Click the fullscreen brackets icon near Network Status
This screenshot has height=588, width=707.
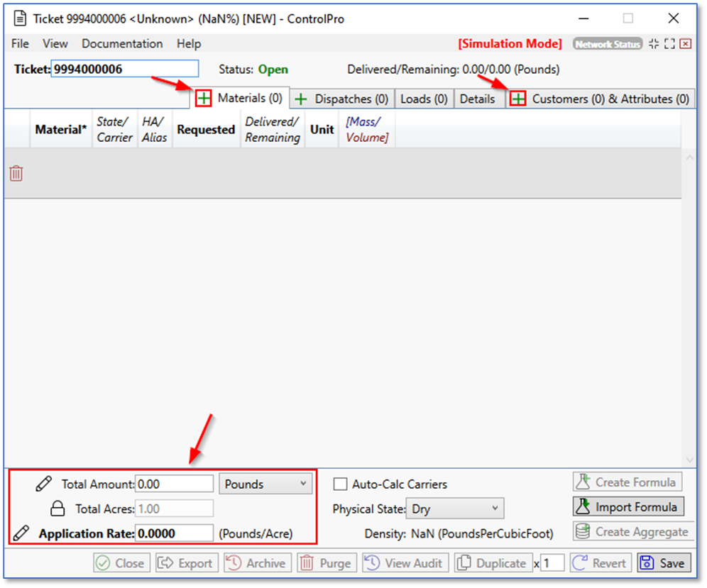(669, 43)
